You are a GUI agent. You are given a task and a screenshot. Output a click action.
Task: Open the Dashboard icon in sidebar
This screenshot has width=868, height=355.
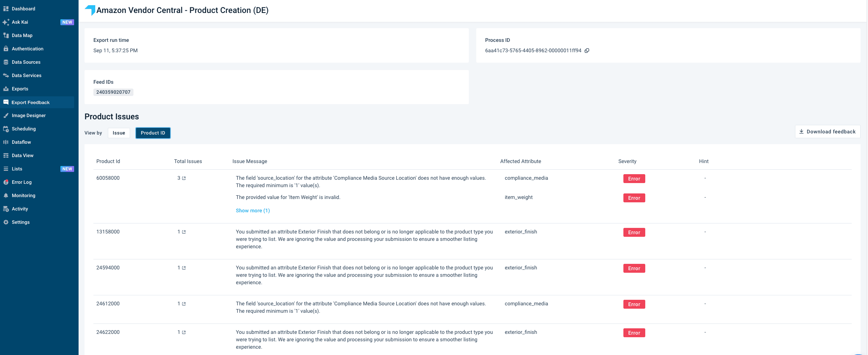(6, 9)
